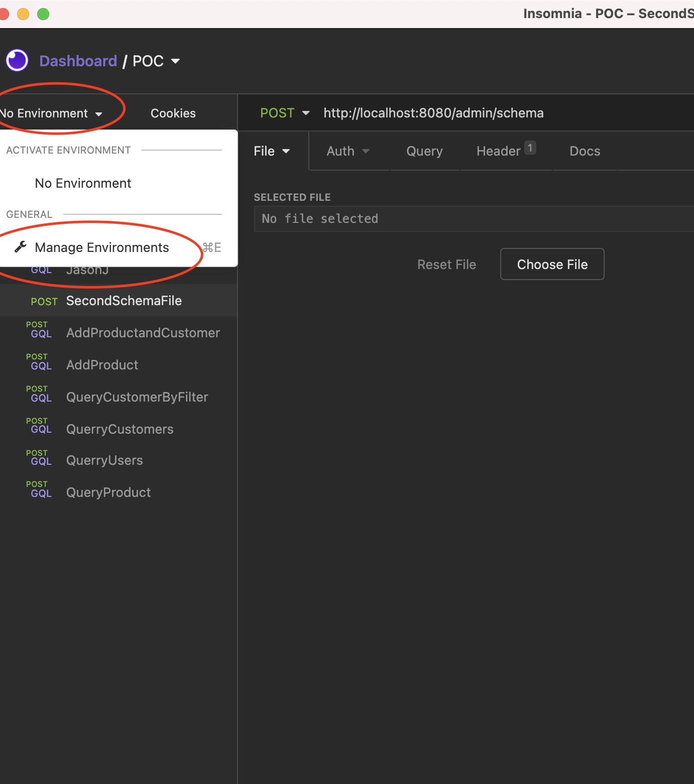This screenshot has height=784, width=694.
Task: Select Manage Environments from the menu
Action: click(x=101, y=247)
